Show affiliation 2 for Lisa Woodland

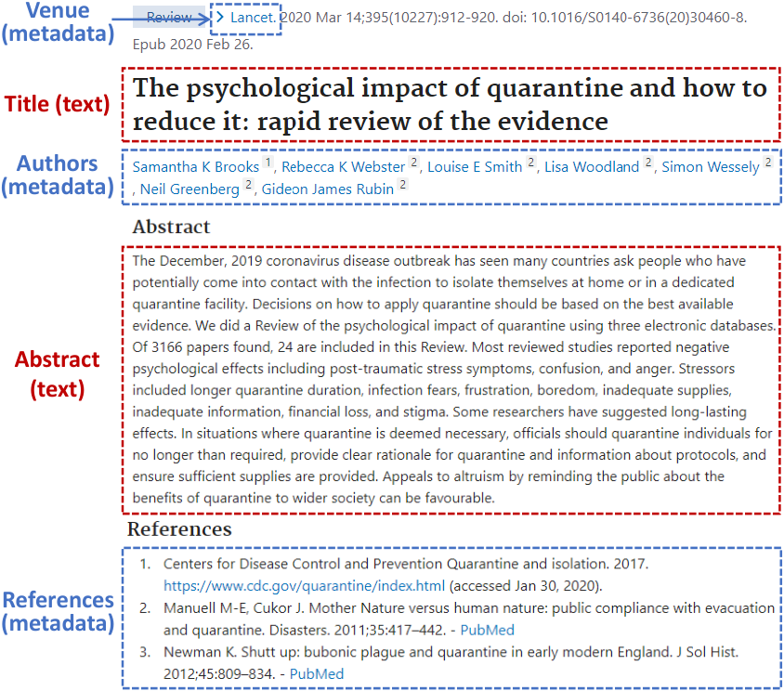648,162
